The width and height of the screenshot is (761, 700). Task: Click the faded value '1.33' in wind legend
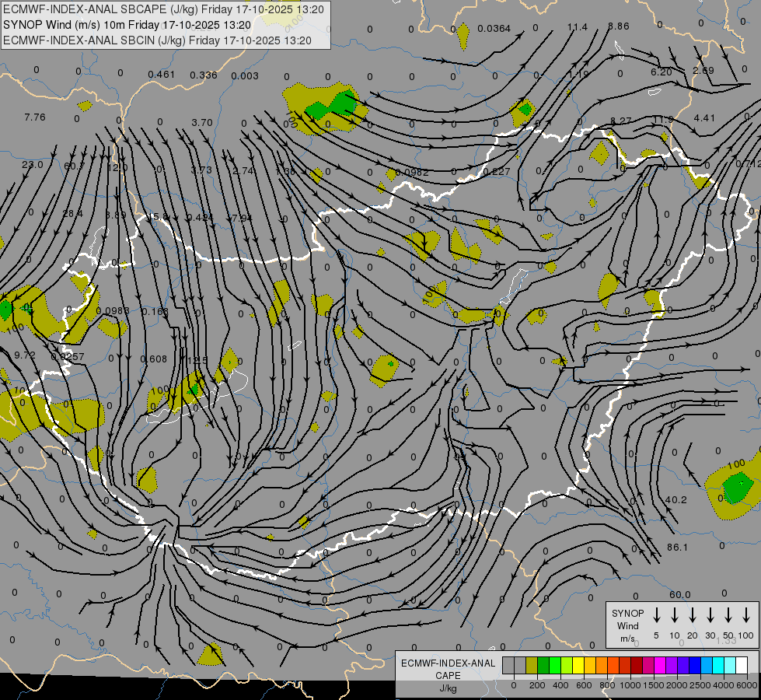(726, 641)
